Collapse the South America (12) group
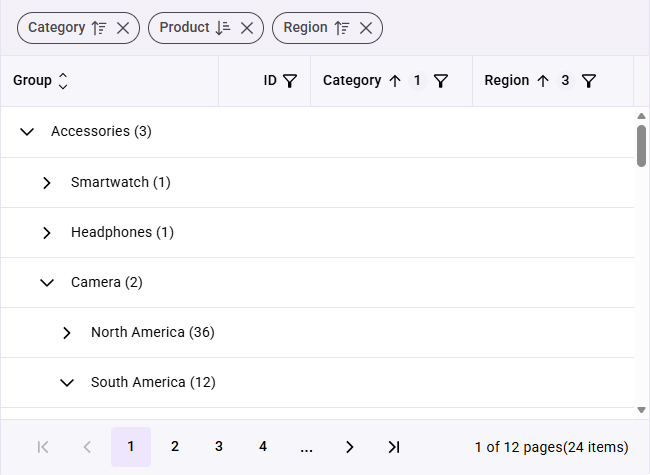 [67, 383]
